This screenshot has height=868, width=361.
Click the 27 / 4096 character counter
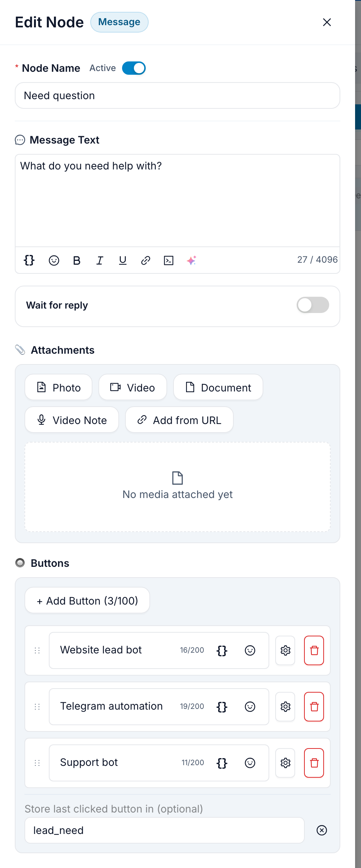point(317,260)
